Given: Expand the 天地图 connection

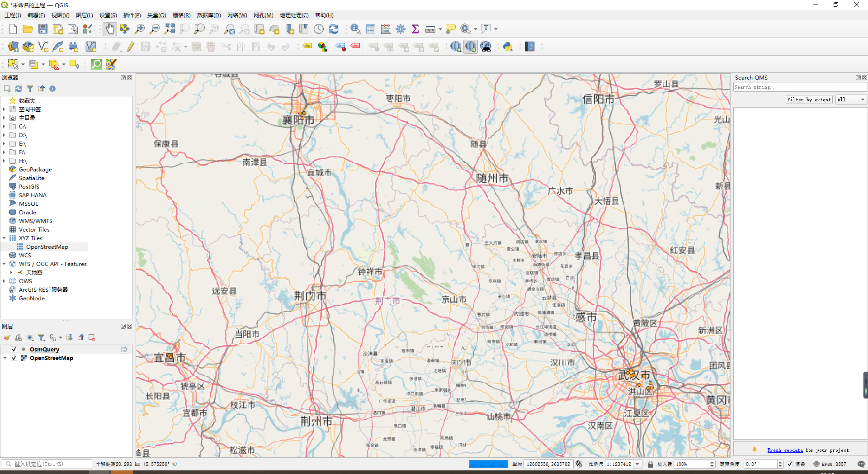Looking at the screenshot, I should pyautogui.click(x=11, y=272).
